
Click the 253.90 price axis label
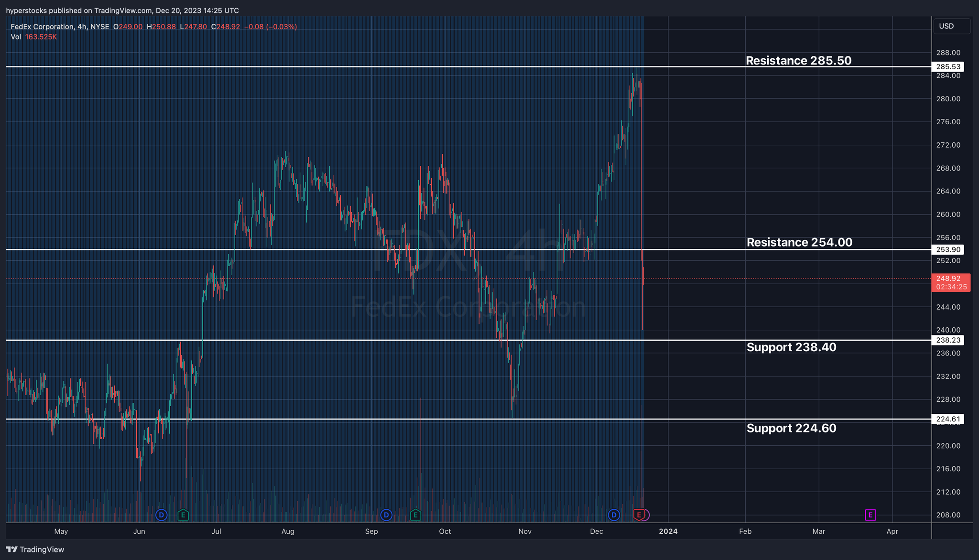(948, 249)
